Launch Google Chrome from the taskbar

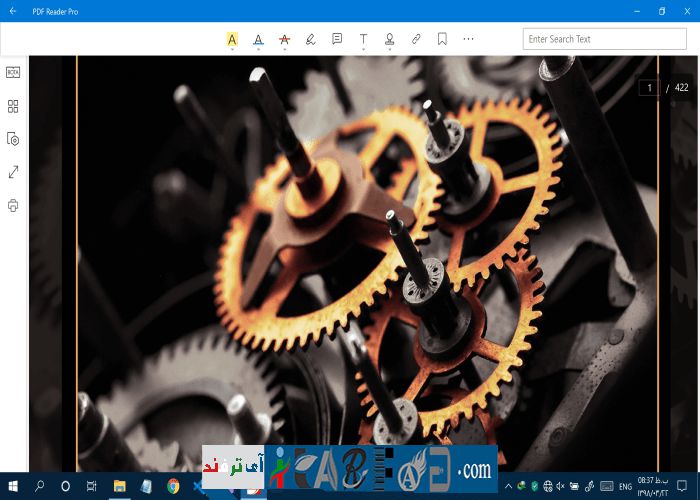173,486
